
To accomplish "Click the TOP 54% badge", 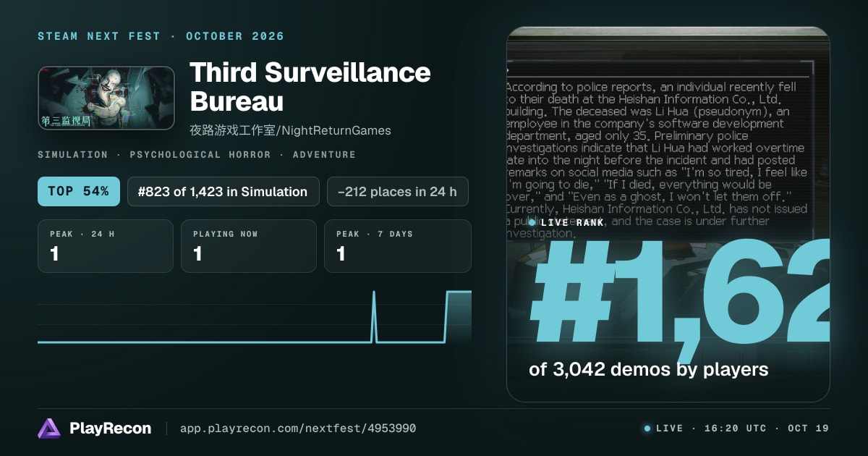I will click(79, 192).
